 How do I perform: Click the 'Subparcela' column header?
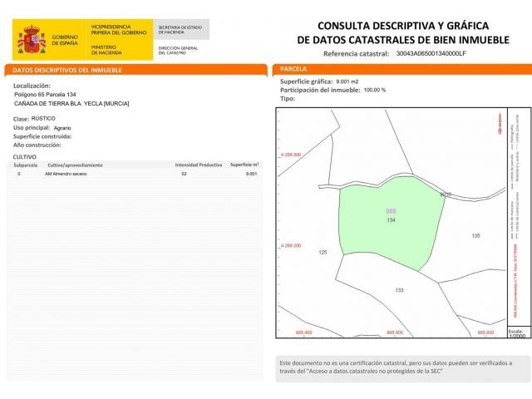point(26,165)
